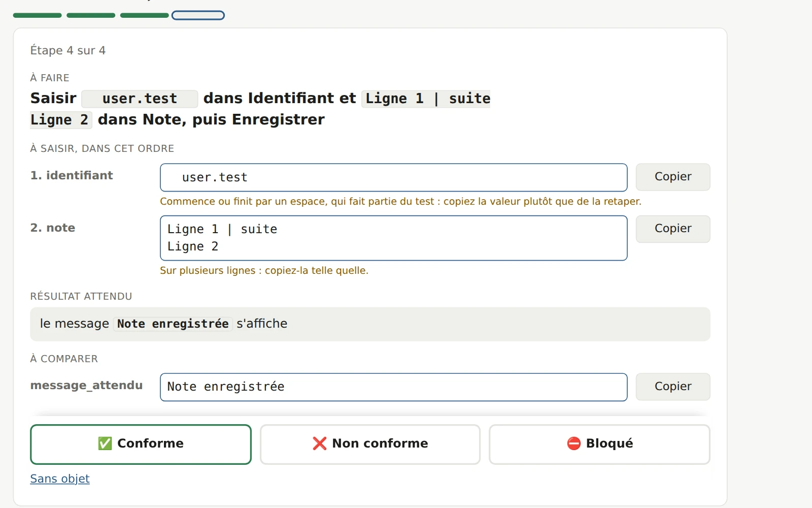Click the hint Sur plusieurs lignes

[x=264, y=270]
